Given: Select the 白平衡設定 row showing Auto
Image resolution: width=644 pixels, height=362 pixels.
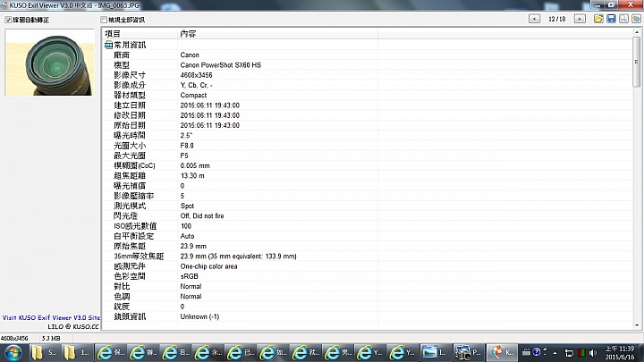Looking at the screenshot, I should (368, 236).
